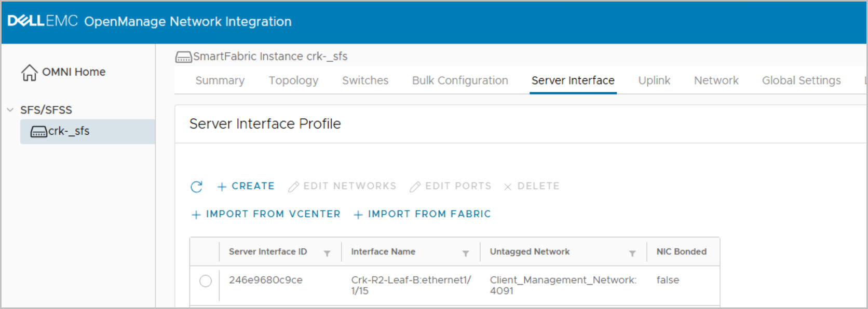Select crk-_sfs in the sidebar tree
868x309 pixels.
pyautogui.click(x=69, y=131)
